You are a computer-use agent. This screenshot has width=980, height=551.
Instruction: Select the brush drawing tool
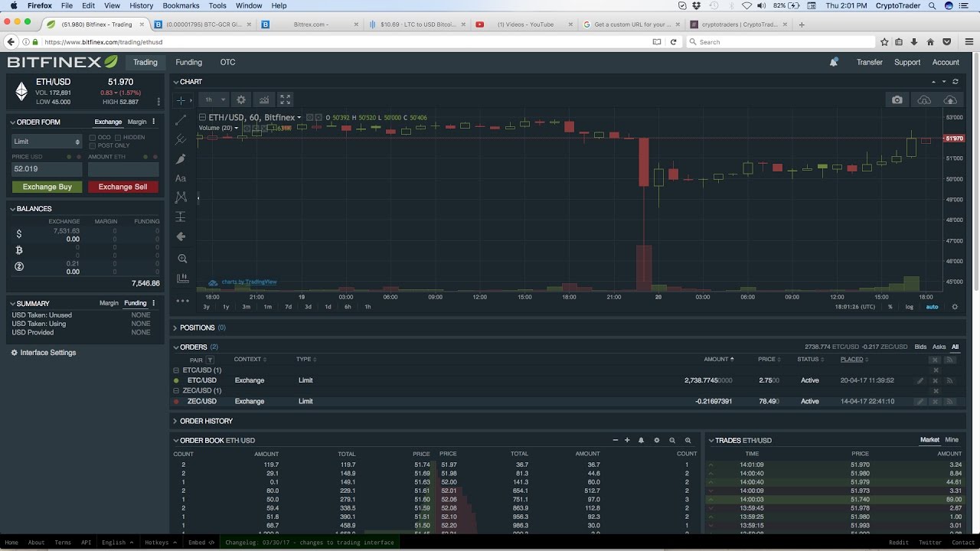point(181,159)
